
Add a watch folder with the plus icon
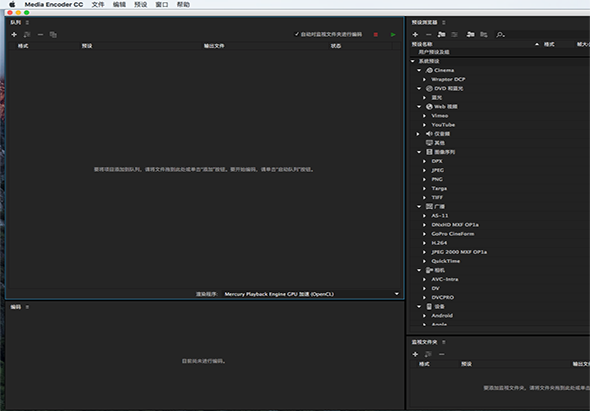415,354
